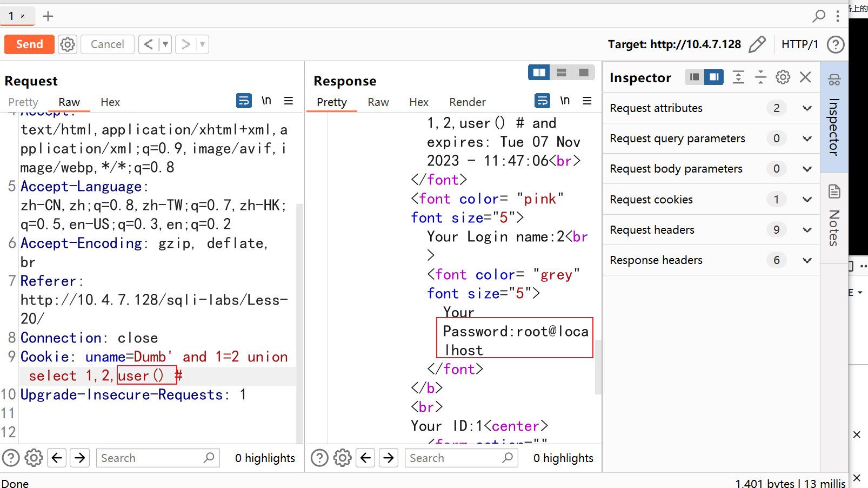Open request send options gear
Image resolution: width=868 pixels, height=488 pixels.
(68, 44)
